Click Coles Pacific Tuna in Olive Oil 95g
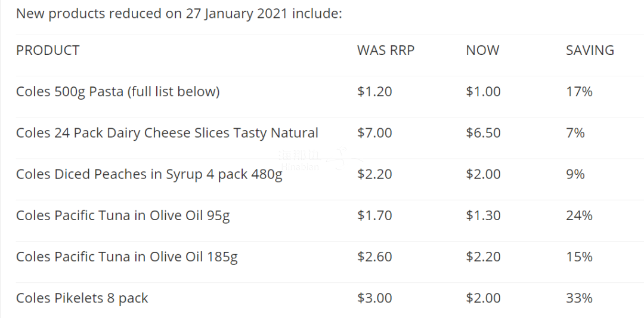The height and width of the screenshot is (318, 644). coord(123,216)
